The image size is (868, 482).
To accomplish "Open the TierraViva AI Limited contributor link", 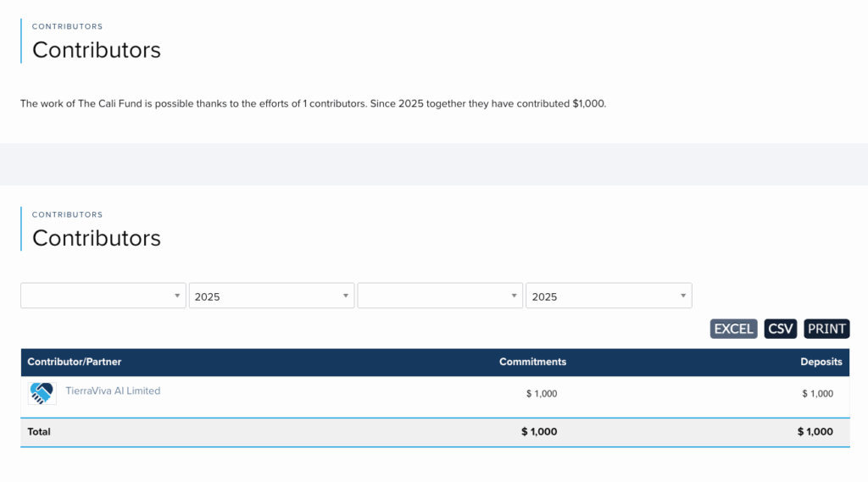I will pos(113,391).
